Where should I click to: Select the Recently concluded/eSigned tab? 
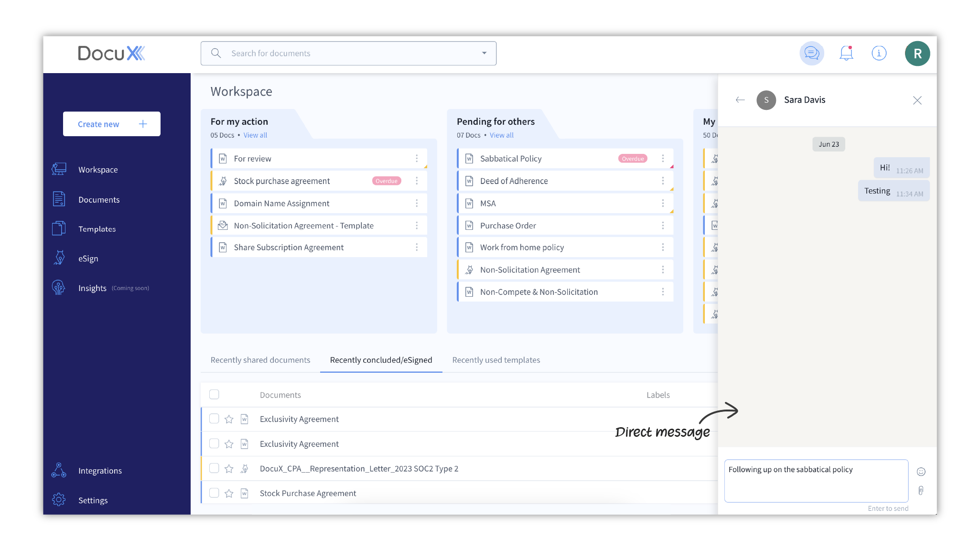(x=380, y=359)
